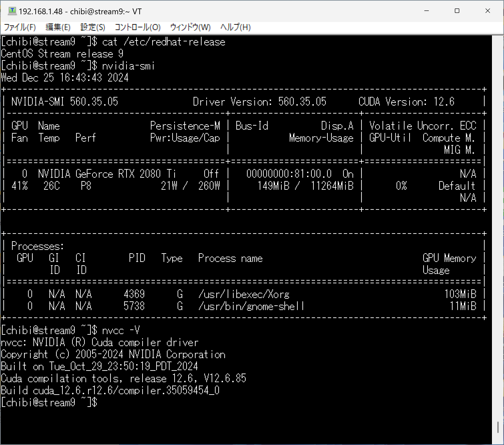Click the vertical scrollbar thumb
Viewport: 504px width, 445px height.
498,427
